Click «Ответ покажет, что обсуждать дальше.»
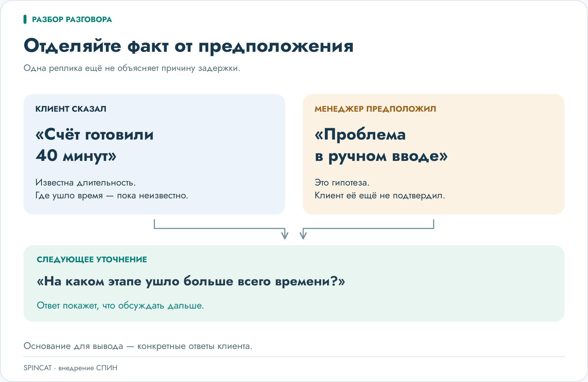 (120, 306)
